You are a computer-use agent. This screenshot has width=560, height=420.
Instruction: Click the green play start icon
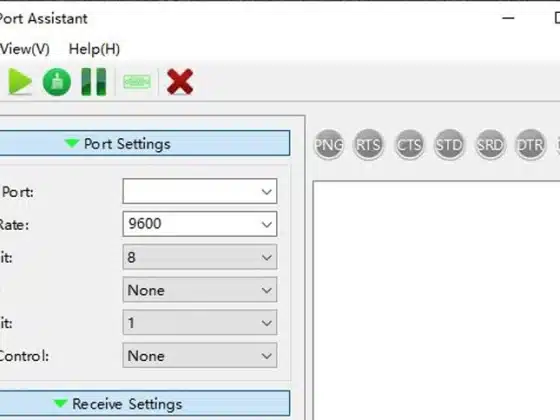20,82
